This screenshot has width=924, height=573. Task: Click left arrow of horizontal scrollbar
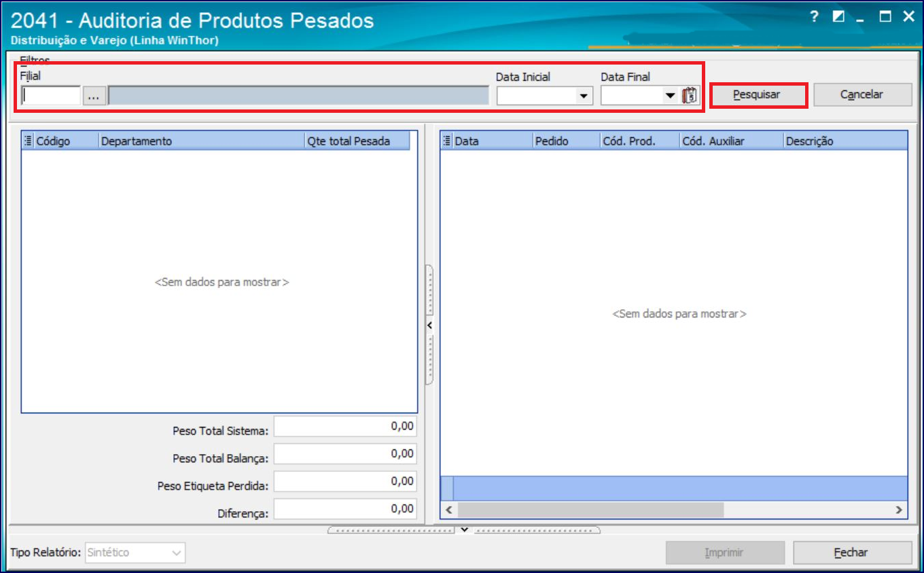click(x=448, y=509)
